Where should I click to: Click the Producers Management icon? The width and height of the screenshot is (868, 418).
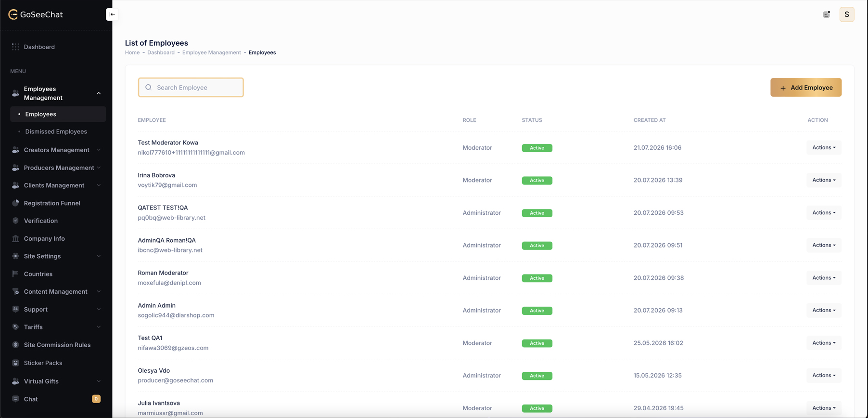point(15,168)
